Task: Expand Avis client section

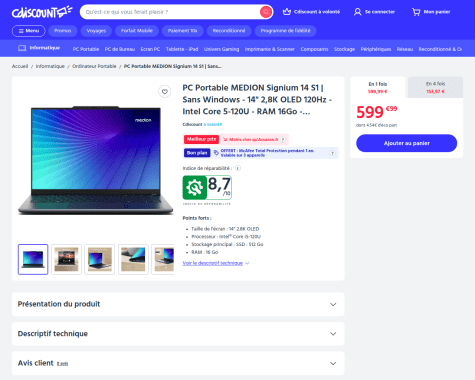Action: tap(178, 363)
